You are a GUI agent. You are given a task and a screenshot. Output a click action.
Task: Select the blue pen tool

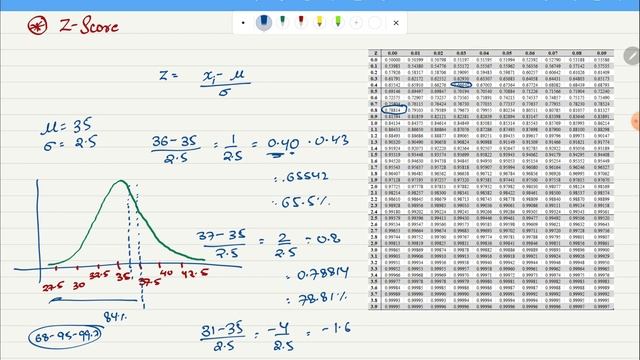[x=264, y=22]
